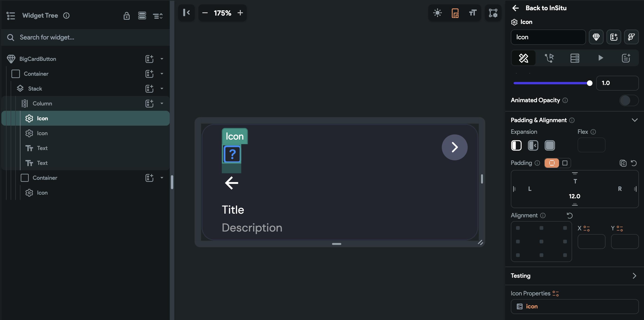
Task: Toggle the widget tree lock icon
Action: tap(126, 16)
